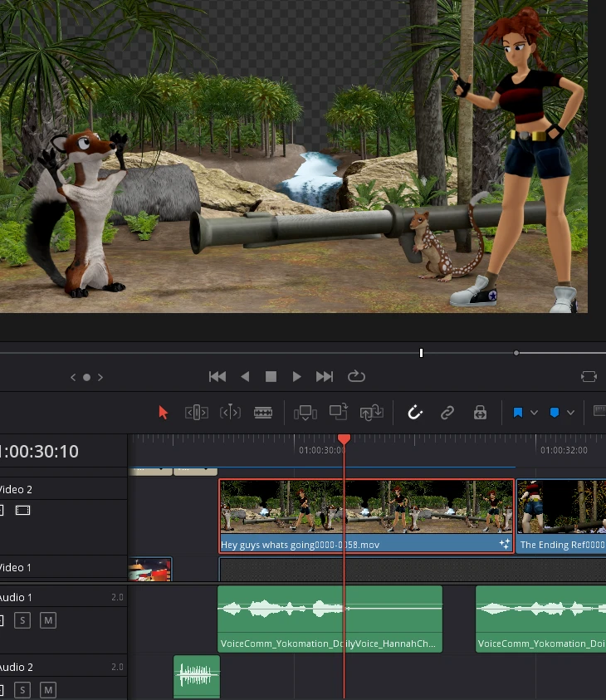Viewport: 606px width, 700px height.
Task: Click the empty gray clip on Video 1
Action: pos(413,570)
